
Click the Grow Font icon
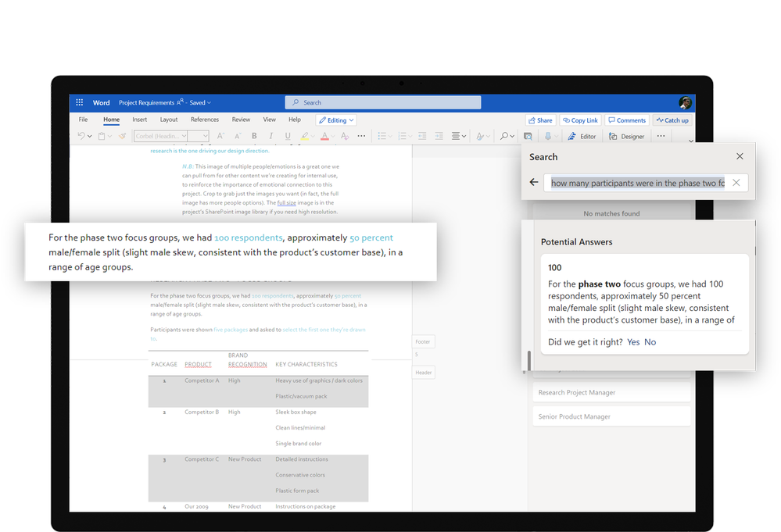click(220, 136)
